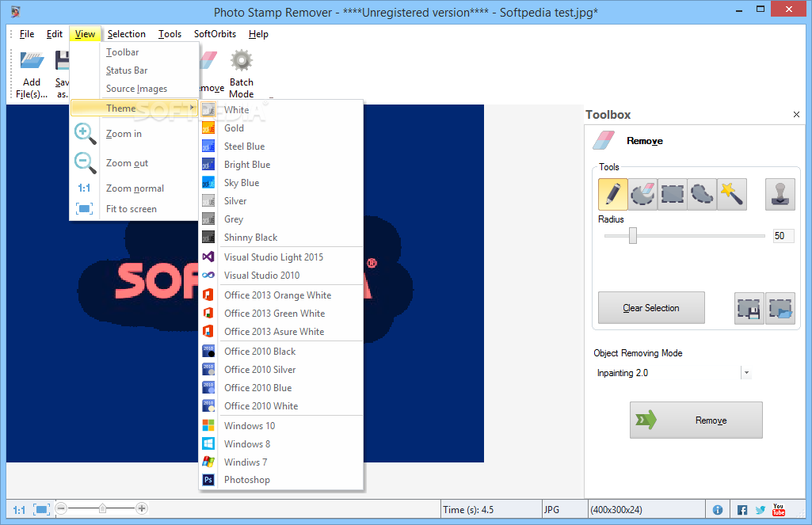This screenshot has width=812, height=525.
Task: Click the large Remove button
Action: 696,420
